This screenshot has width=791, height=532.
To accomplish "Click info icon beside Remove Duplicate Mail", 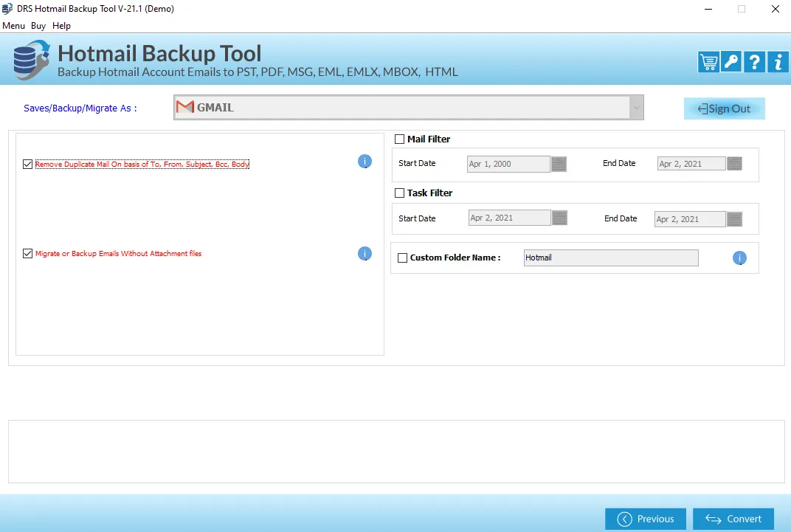I will 365,162.
